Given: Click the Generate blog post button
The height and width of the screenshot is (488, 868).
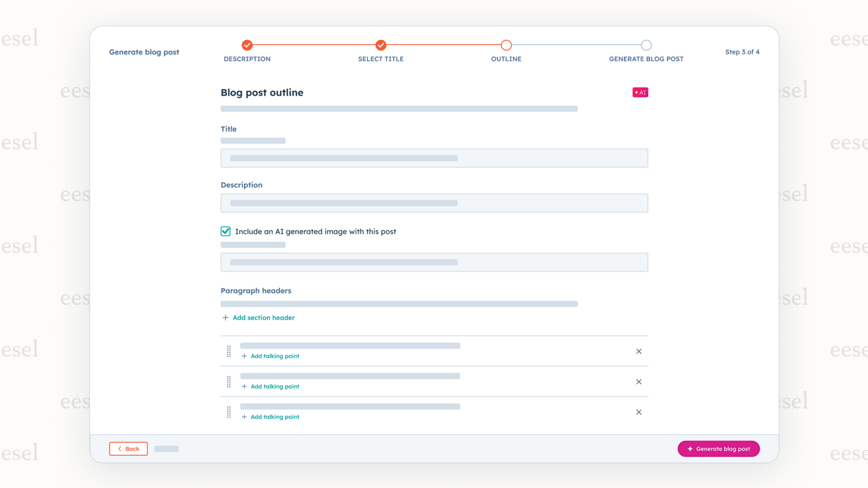Looking at the screenshot, I should coord(719,449).
